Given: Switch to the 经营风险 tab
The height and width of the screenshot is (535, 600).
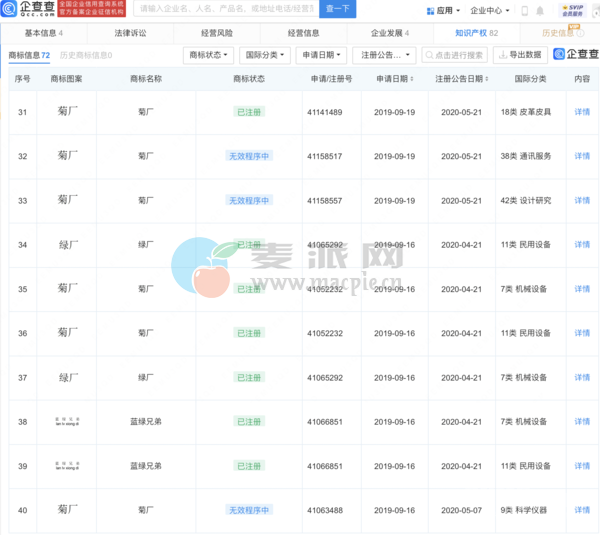Looking at the screenshot, I should [x=217, y=33].
